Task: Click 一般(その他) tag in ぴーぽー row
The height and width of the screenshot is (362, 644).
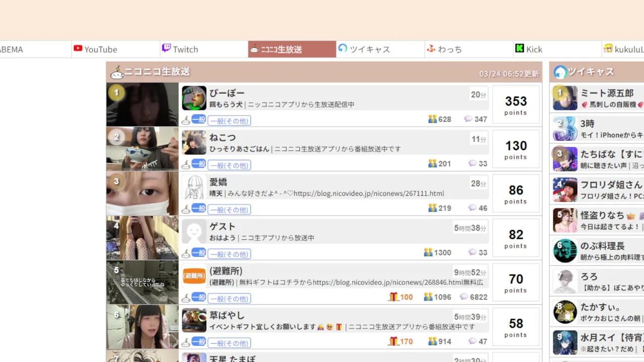Action: [229, 121]
